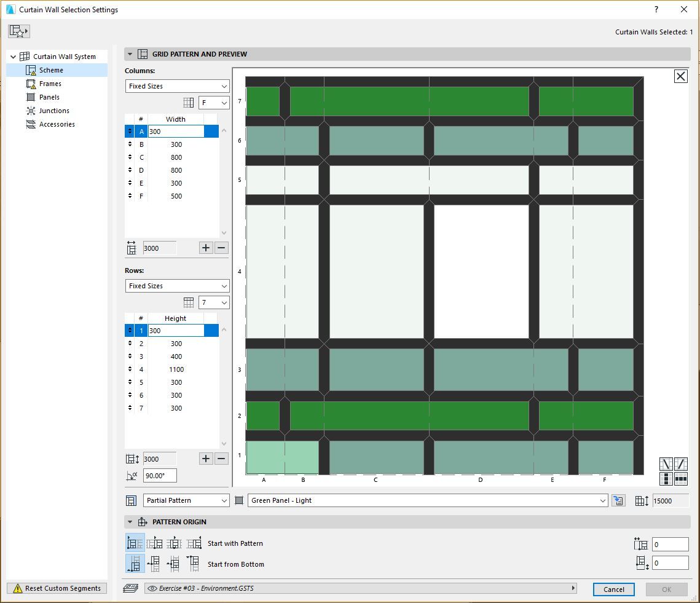Image resolution: width=700 pixels, height=603 pixels.
Task: Click the gray swatch beside Partial Pattern
Action: tap(238, 500)
